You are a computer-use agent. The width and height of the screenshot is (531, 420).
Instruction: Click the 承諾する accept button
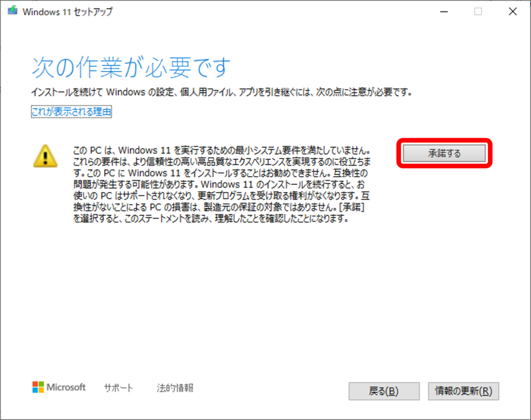444,153
